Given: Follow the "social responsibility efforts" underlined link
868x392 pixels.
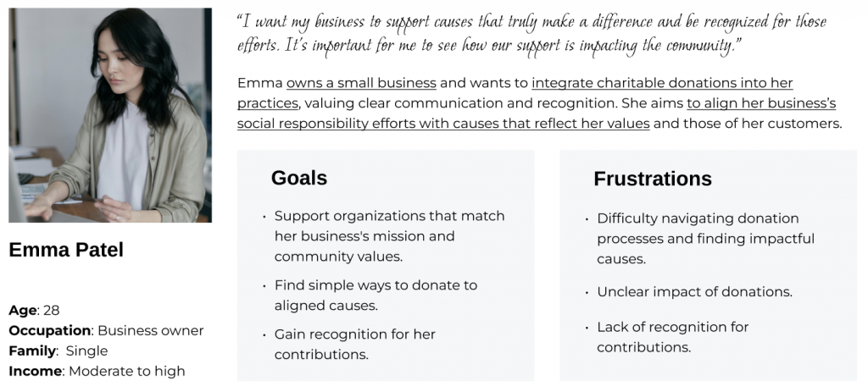Looking at the screenshot, I should (442, 124).
